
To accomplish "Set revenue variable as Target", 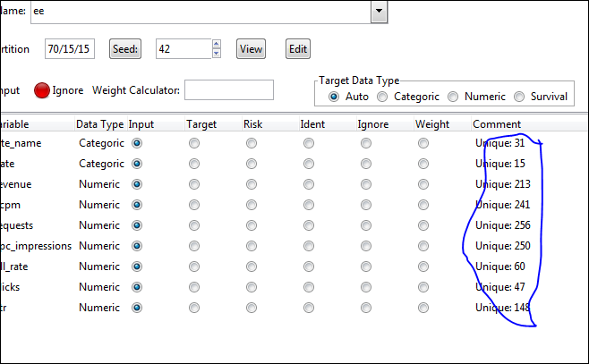I will 194,184.
